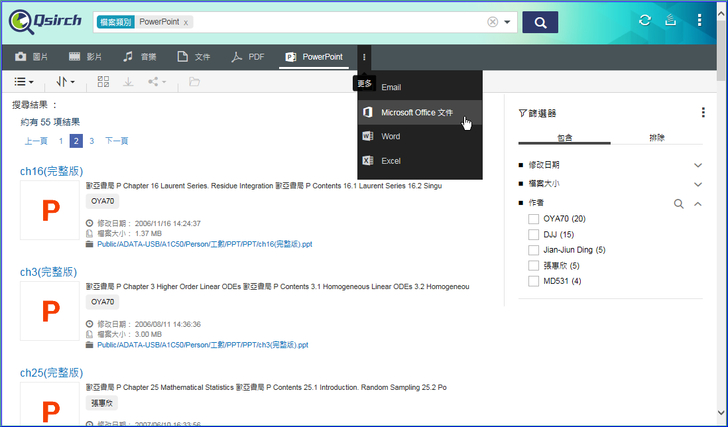This screenshot has width=728, height=427.
Task: Click the select-all grid toolbar icon
Action: (103, 81)
